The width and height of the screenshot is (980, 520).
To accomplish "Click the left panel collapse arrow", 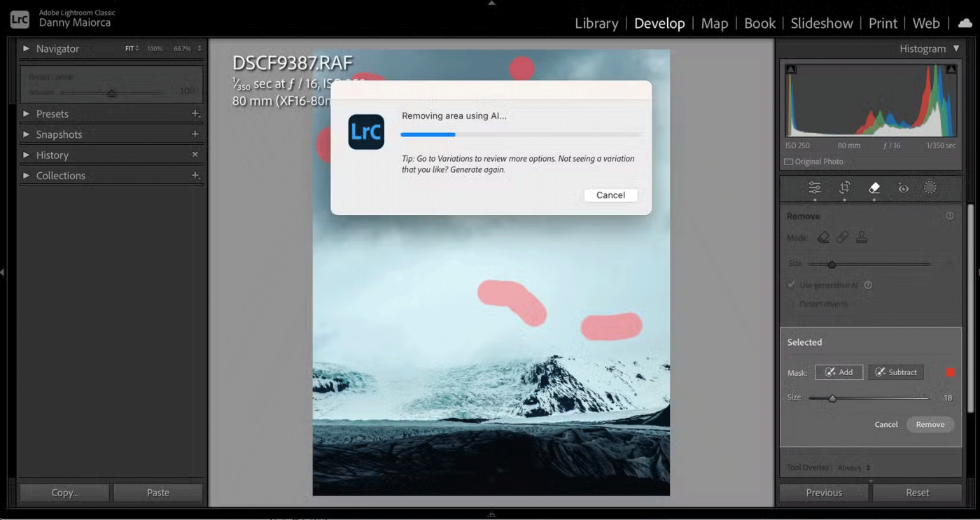I will pos(3,272).
